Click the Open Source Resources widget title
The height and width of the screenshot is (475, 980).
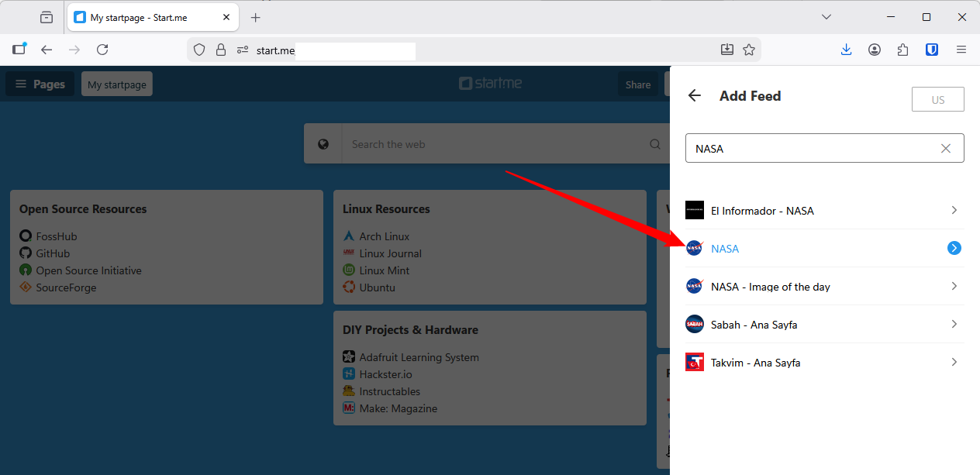83,208
